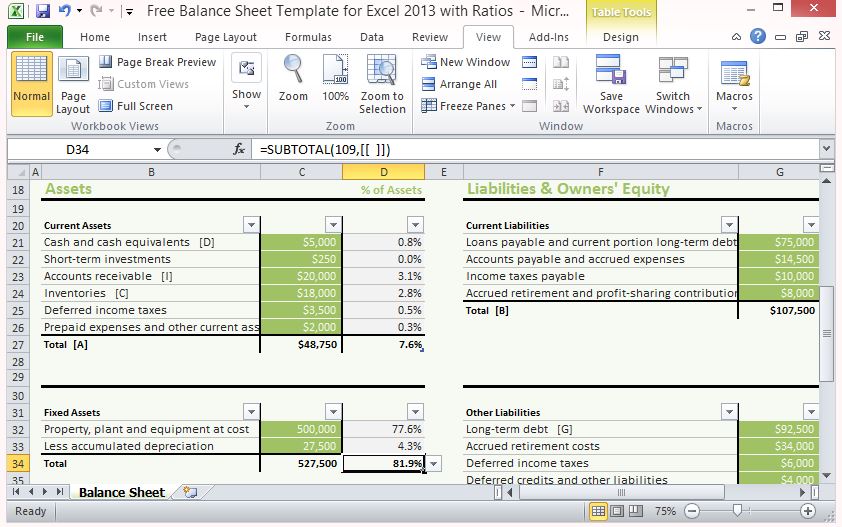Click the New Window button
This screenshot has width=842, height=527.
pyautogui.click(x=466, y=62)
